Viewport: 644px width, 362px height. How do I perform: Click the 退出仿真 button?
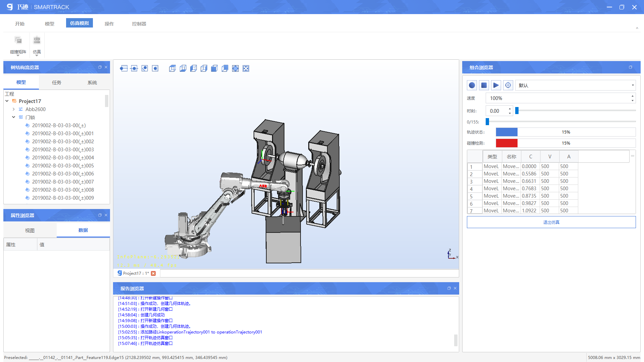[x=551, y=222]
